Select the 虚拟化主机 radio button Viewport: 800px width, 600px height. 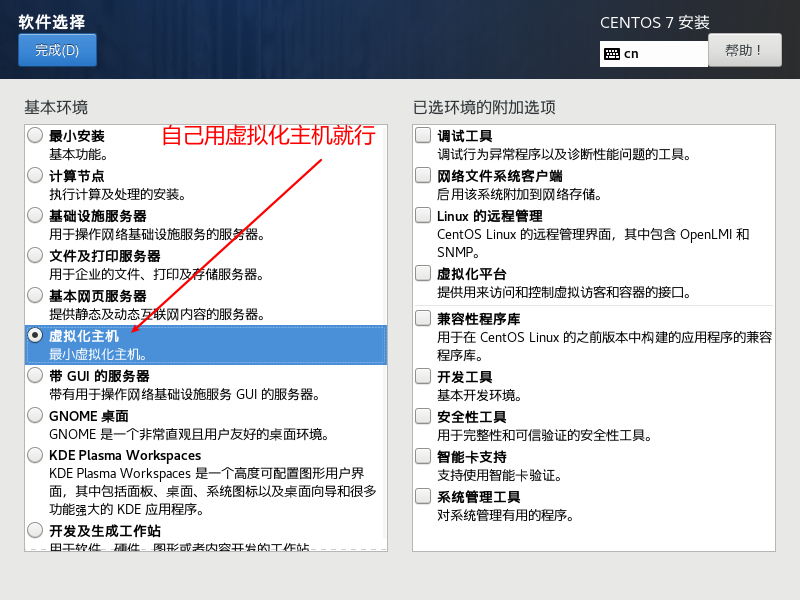[x=35, y=335]
